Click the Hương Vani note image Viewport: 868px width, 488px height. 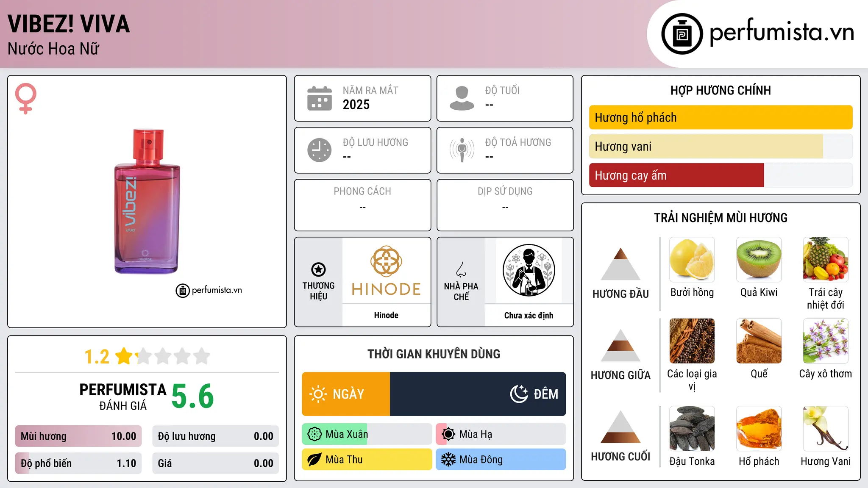826,429
